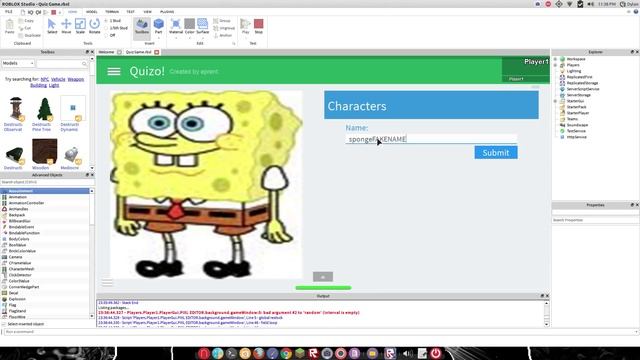Select the Off snap option

(x=110, y=36)
